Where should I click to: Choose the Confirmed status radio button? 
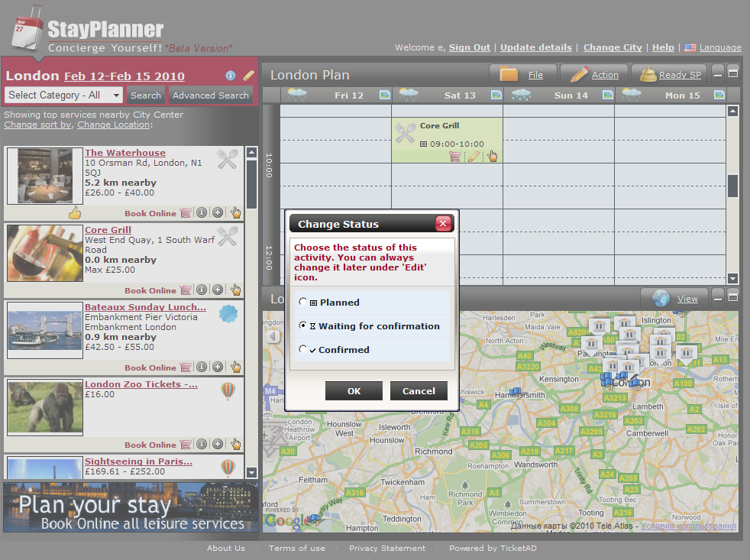click(x=302, y=349)
